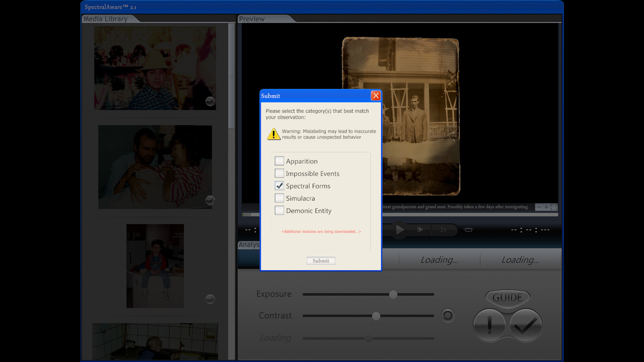Viewport: 644px width, 362px height.
Task: Click the frame-advance icon next to play
Action: (420, 230)
